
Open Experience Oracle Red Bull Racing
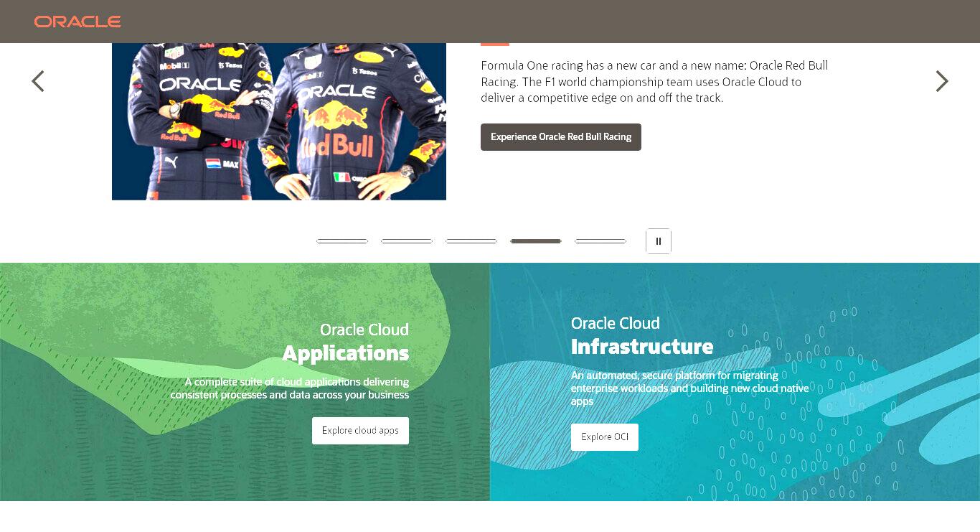(x=561, y=137)
